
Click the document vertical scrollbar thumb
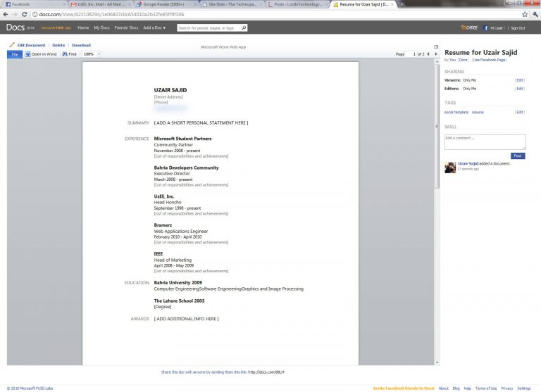(x=437, y=127)
